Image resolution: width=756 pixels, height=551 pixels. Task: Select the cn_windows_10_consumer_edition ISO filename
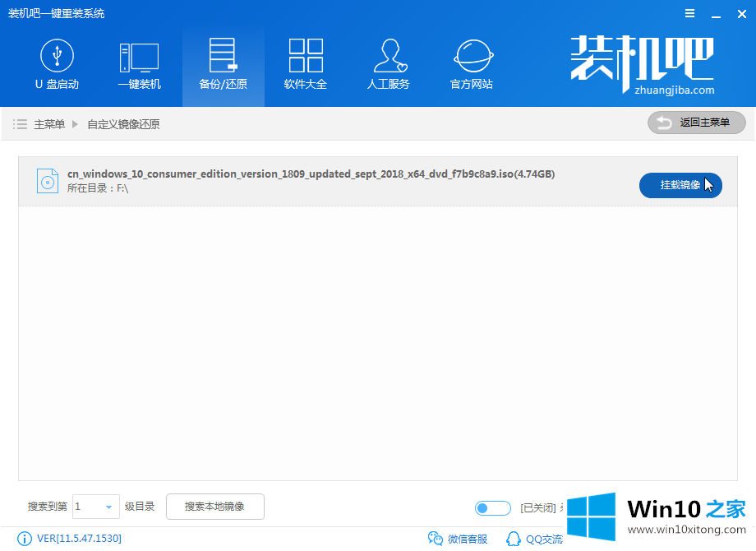coord(311,174)
